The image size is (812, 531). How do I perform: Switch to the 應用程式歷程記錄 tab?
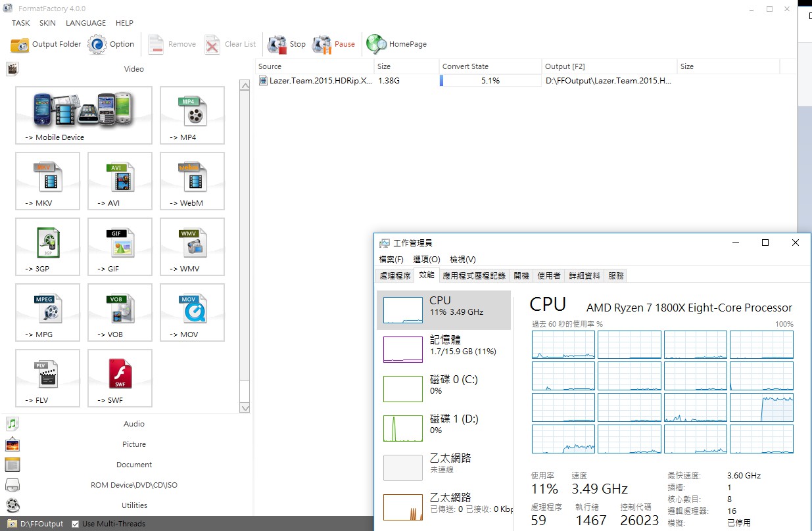pos(475,276)
